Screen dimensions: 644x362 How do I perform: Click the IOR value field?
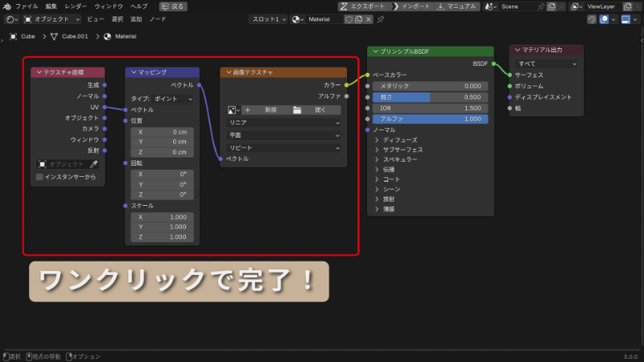point(431,109)
